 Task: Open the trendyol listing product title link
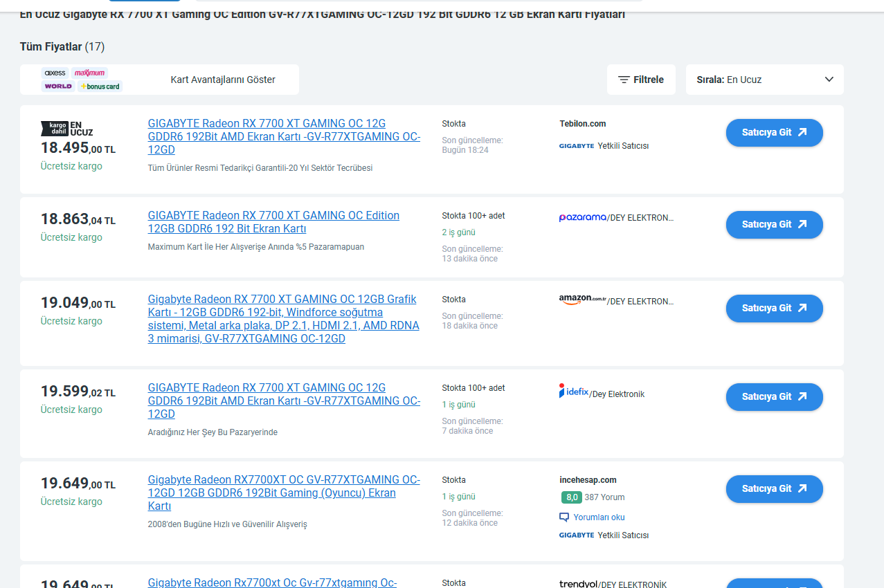[x=272, y=582]
